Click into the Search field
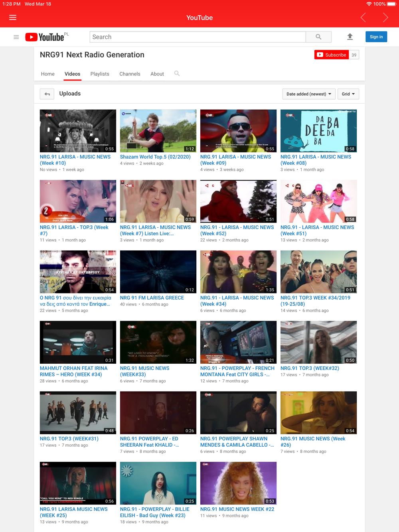This screenshot has height=532, width=399. [198, 37]
